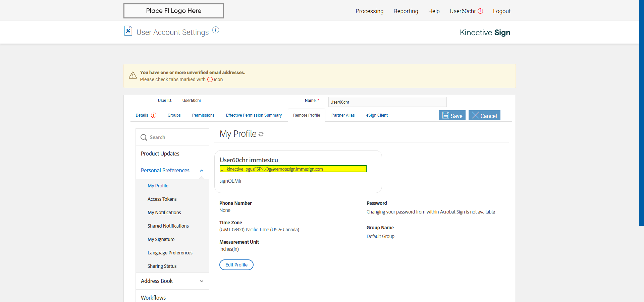
Task: Click the Edit Profile button
Action: coord(236,265)
